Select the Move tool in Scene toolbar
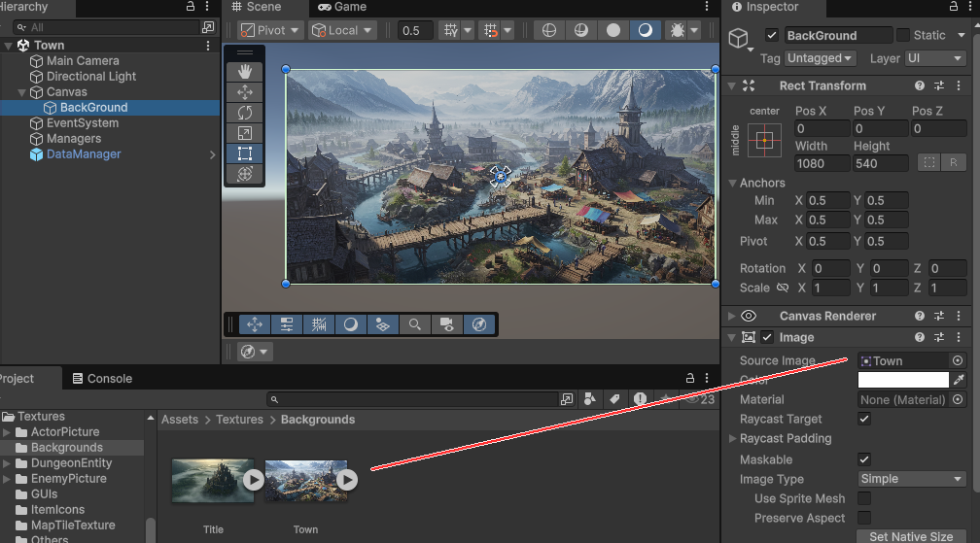The height and width of the screenshot is (543, 980). [x=245, y=91]
